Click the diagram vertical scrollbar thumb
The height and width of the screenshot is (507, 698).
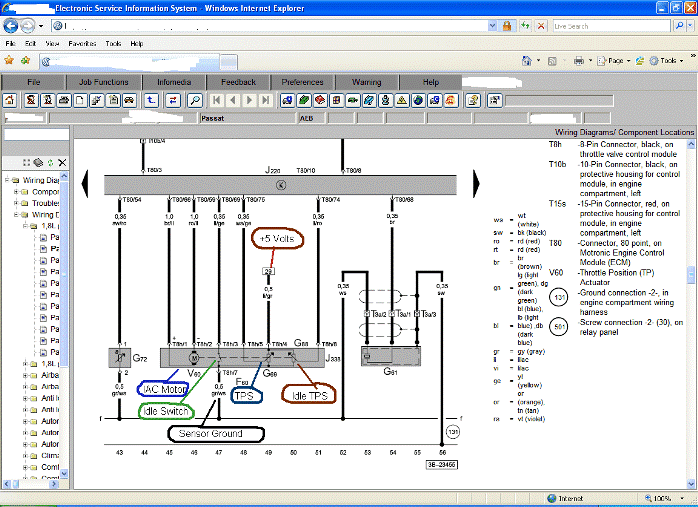[691, 275]
